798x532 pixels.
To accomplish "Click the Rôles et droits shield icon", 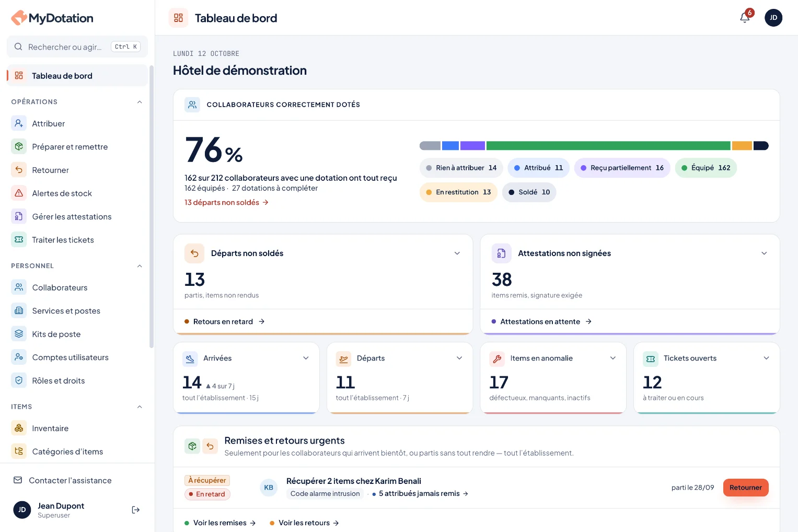I will point(19,380).
